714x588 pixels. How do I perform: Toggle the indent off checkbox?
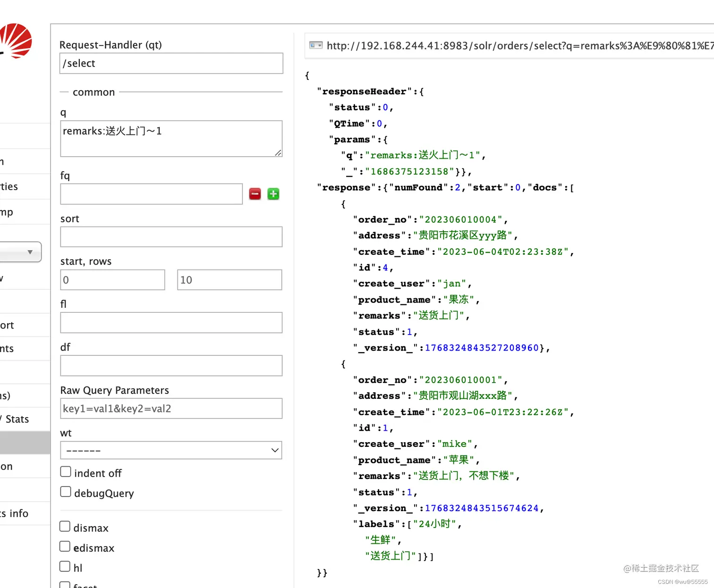[x=66, y=472]
